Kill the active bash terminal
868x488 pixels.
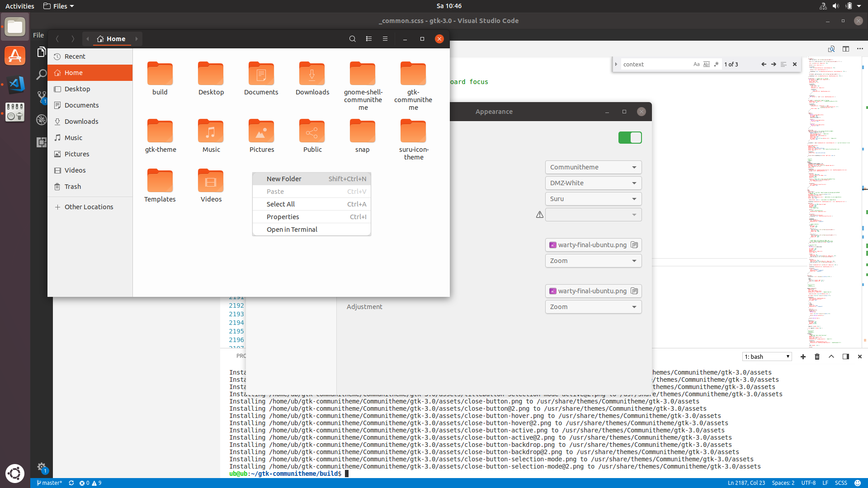point(817,357)
